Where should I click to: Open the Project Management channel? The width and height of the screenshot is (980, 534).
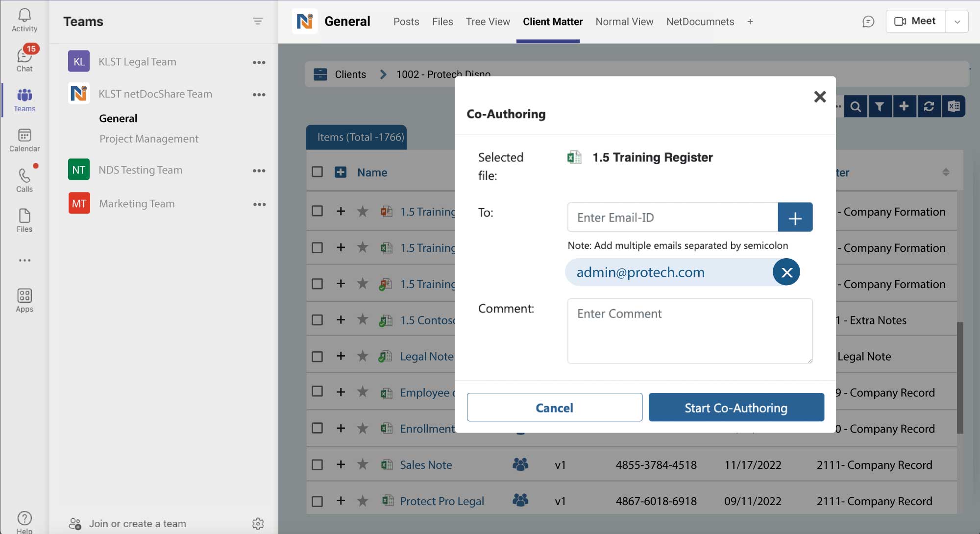click(149, 139)
